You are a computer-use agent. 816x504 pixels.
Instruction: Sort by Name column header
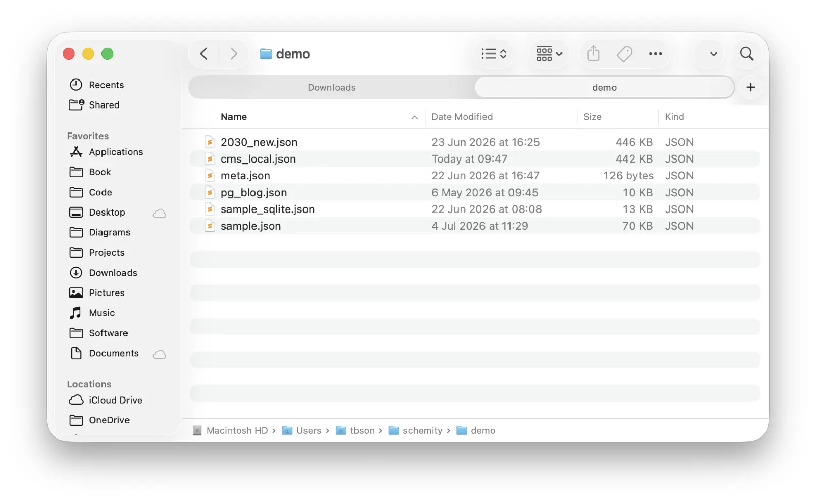pos(234,117)
